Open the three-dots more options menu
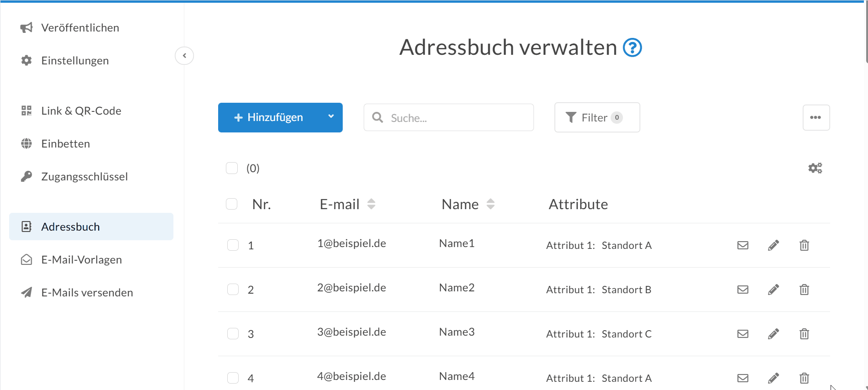This screenshot has height=390, width=868. pos(816,117)
